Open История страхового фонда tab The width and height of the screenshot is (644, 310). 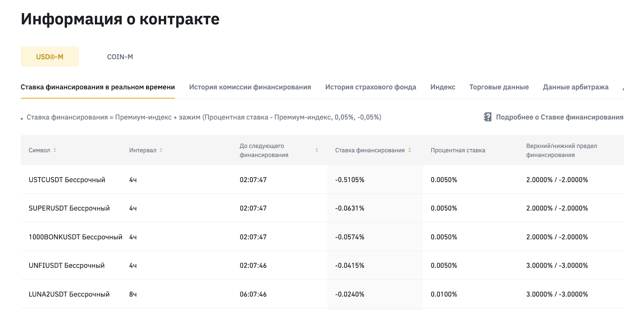pos(370,87)
